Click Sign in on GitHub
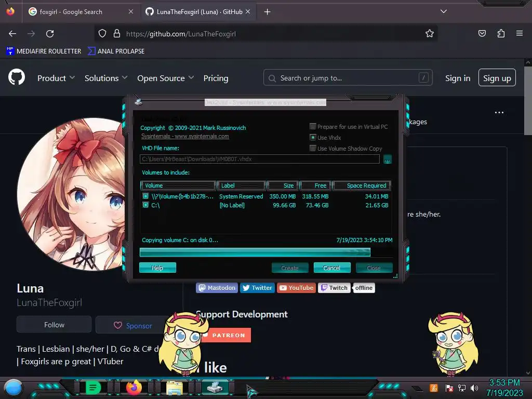The height and width of the screenshot is (399, 532). pyautogui.click(x=458, y=78)
